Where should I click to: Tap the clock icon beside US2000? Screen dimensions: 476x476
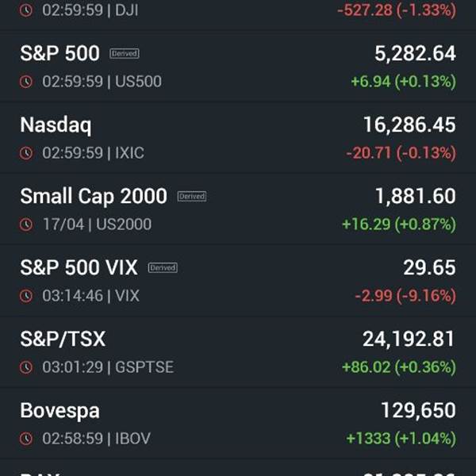(26, 225)
